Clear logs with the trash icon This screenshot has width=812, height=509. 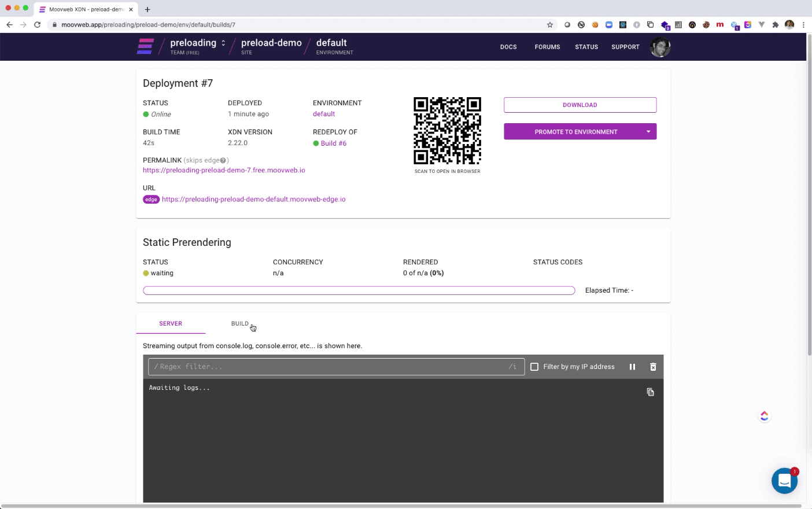[x=653, y=367]
